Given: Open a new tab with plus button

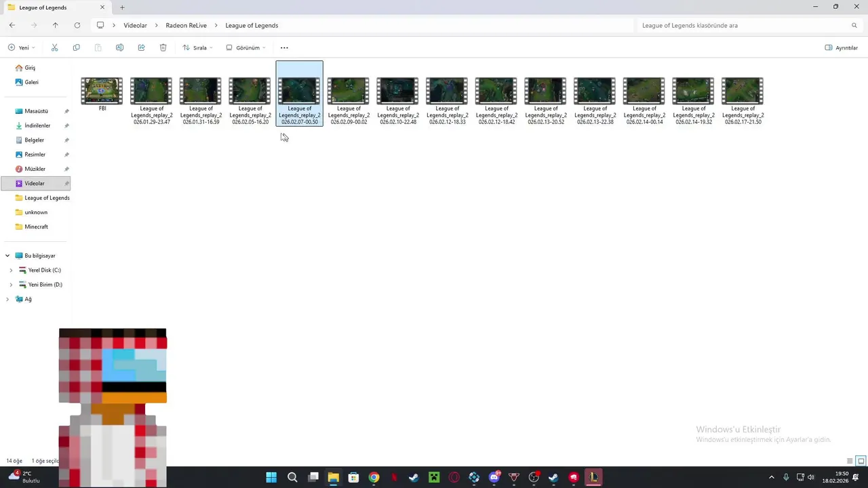Looking at the screenshot, I should pos(122,7).
